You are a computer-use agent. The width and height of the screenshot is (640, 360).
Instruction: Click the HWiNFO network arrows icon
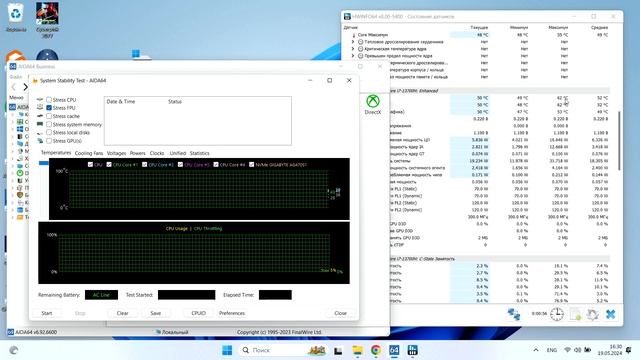coord(513,314)
